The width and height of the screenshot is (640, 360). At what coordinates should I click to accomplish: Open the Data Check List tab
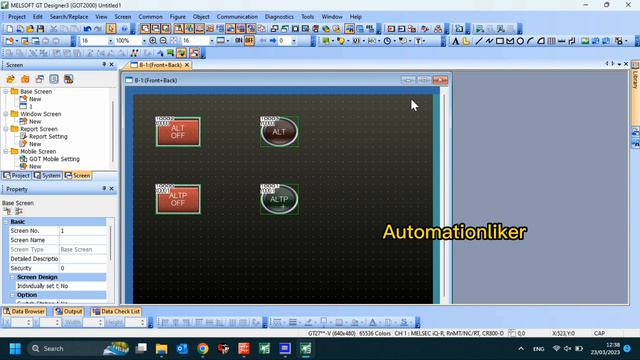tap(116, 311)
